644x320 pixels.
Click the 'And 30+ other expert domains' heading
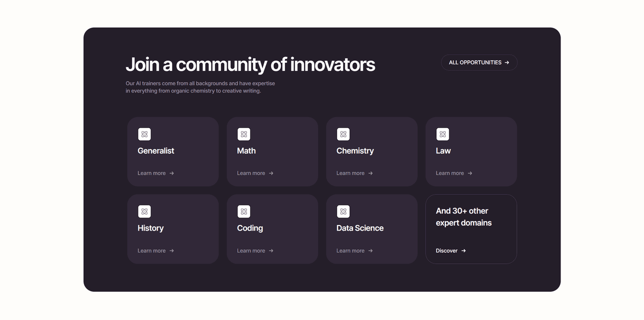click(463, 217)
